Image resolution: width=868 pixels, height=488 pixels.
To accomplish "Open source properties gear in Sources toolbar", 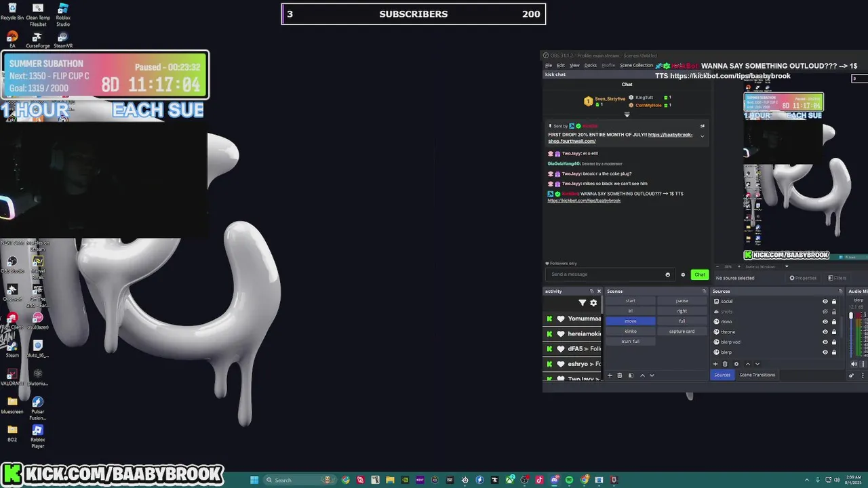I will pos(736,364).
